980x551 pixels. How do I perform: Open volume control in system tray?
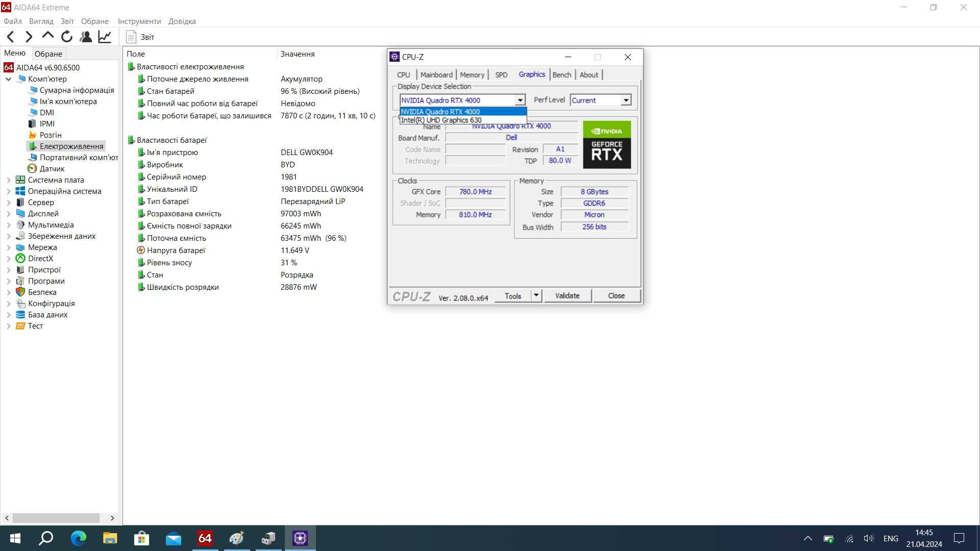tap(869, 539)
